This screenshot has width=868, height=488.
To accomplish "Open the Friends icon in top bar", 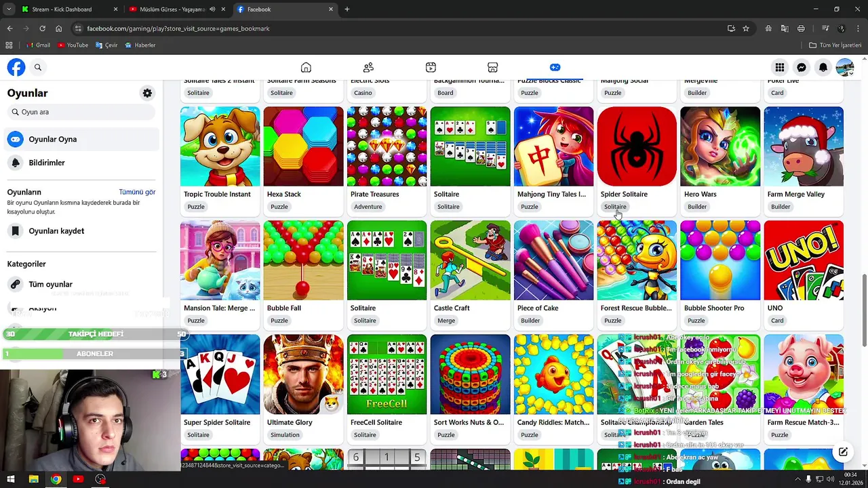I will tap(368, 67).
